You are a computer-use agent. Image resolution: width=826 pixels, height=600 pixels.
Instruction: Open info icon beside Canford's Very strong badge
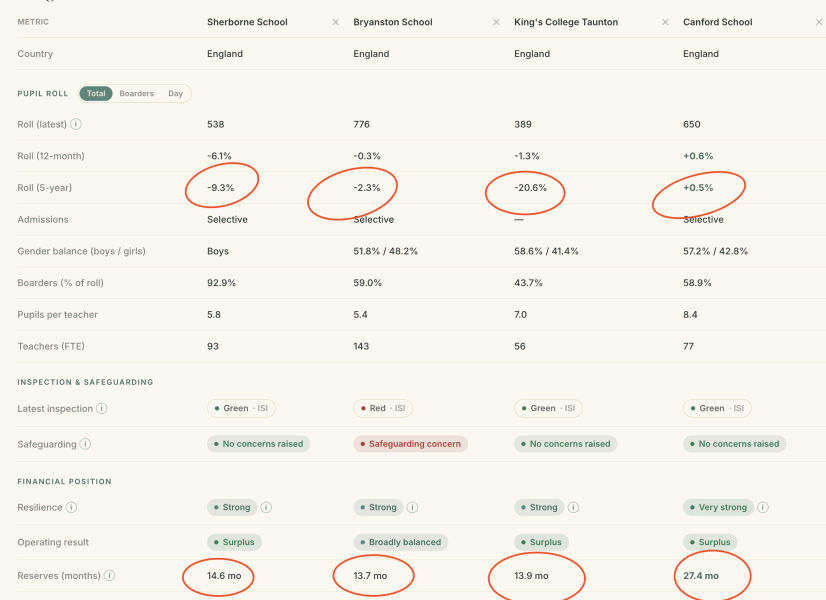763,507
